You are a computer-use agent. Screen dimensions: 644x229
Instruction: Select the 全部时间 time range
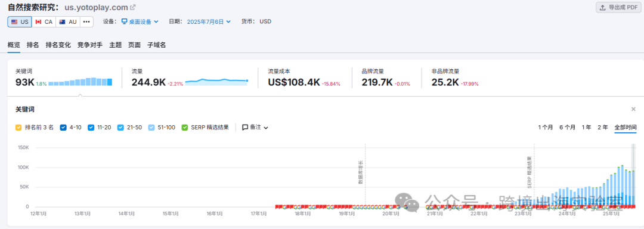point(626,128)
